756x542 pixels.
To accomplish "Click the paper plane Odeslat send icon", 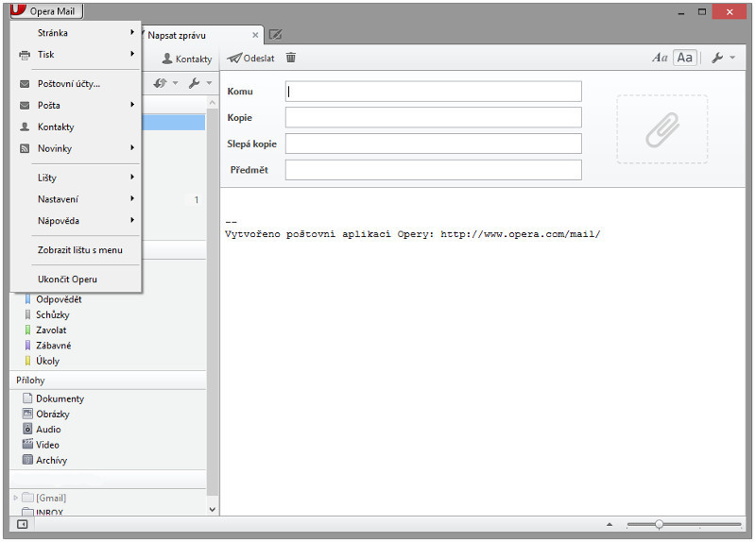I will point(234,59).
